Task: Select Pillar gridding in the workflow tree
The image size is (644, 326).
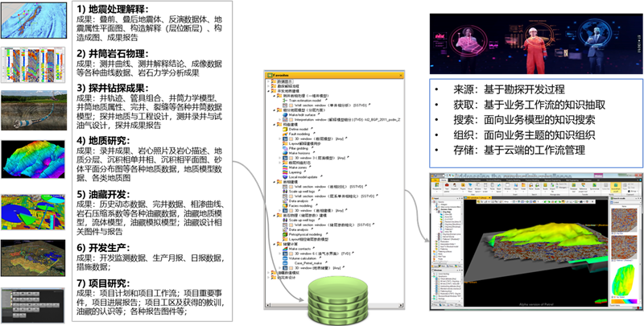Action: (x=301, y=149)
